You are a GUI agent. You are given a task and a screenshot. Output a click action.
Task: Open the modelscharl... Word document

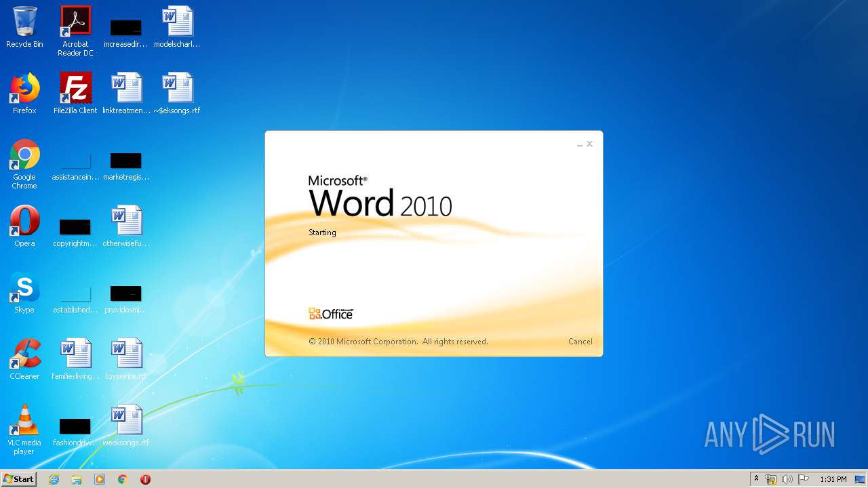coord(177,27)
